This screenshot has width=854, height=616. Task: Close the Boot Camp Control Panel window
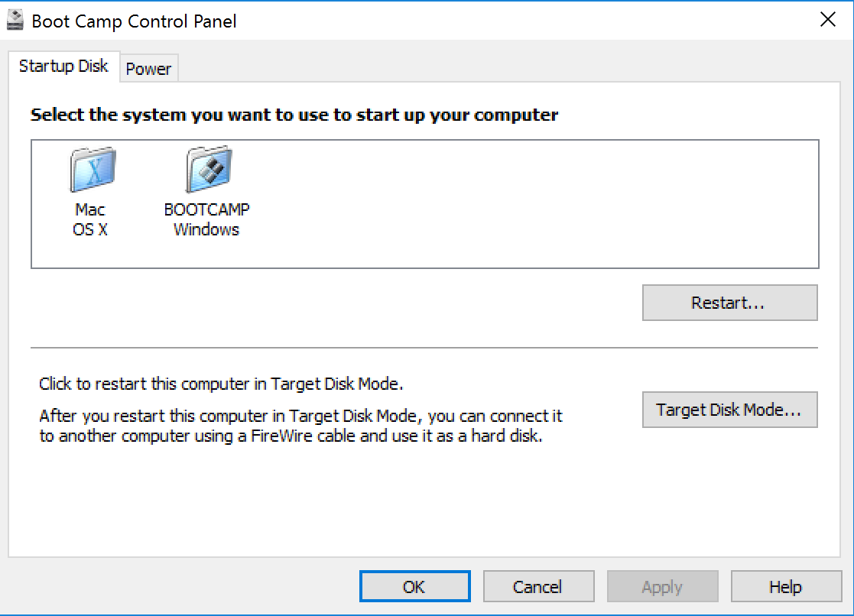point(827,20)
